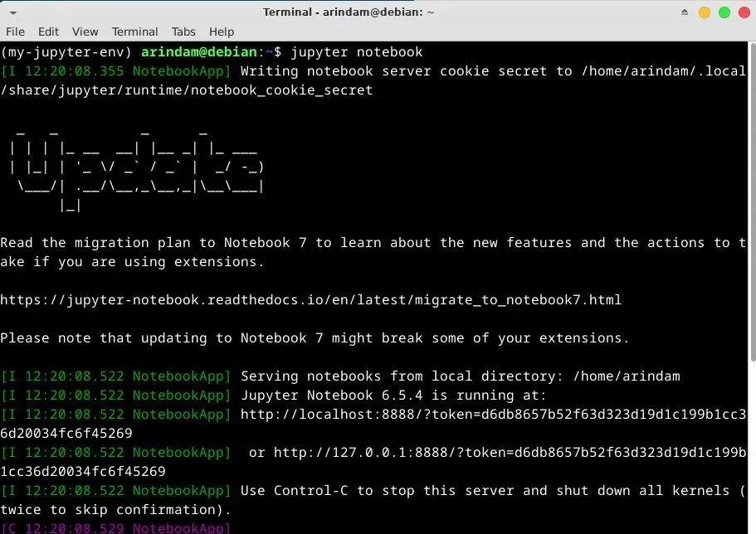Show the Help menu

[x=222, y=32]
